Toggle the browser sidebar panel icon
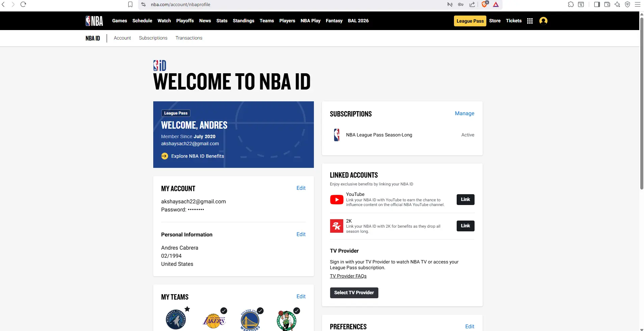Image resolution: width=644 pixels, height=331 pixels. pyautogui.click(x=597, y=4)
